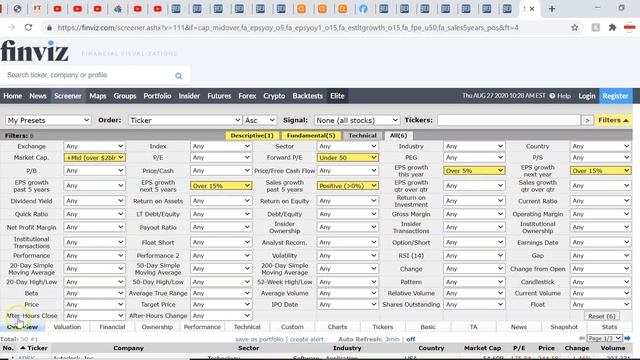
Task: Click the Register button
Action: point(615,96)
